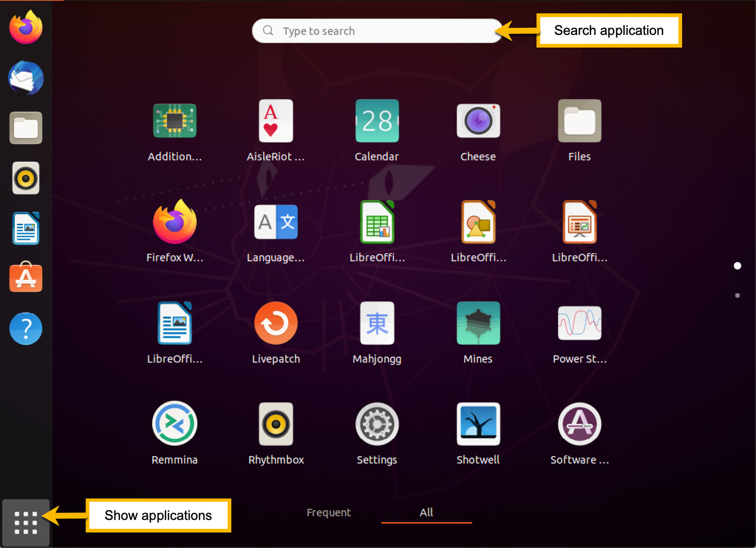Launch the Cheese webcam app
Viewport: 756px width, 548px height.
pos(478,121)
